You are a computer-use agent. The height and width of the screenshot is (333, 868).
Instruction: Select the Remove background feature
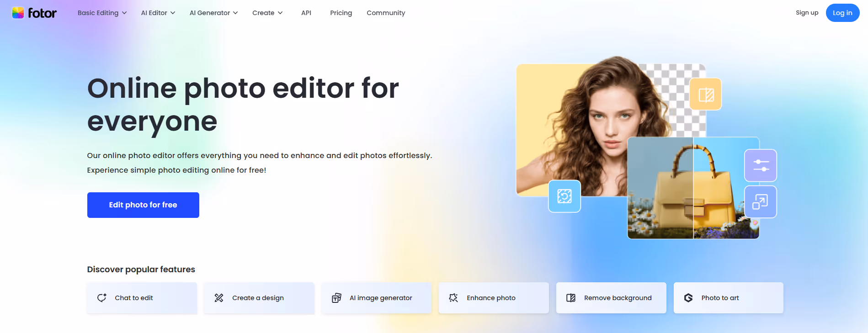(611, 298)
